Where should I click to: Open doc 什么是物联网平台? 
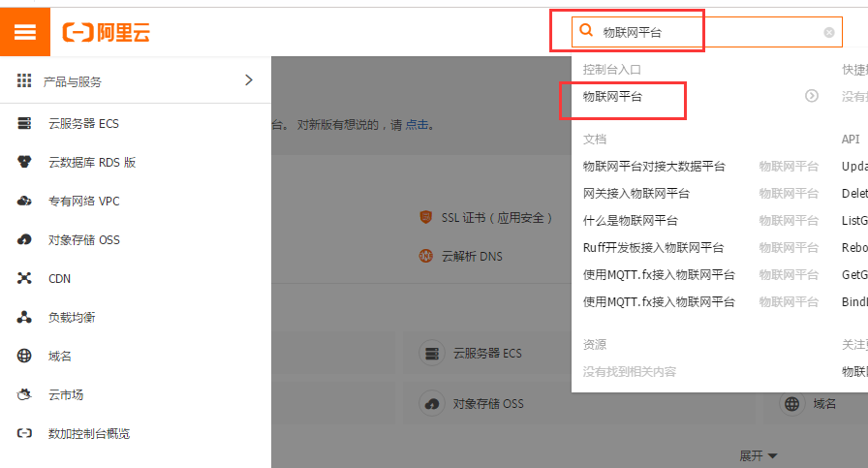tap(630, 220)
